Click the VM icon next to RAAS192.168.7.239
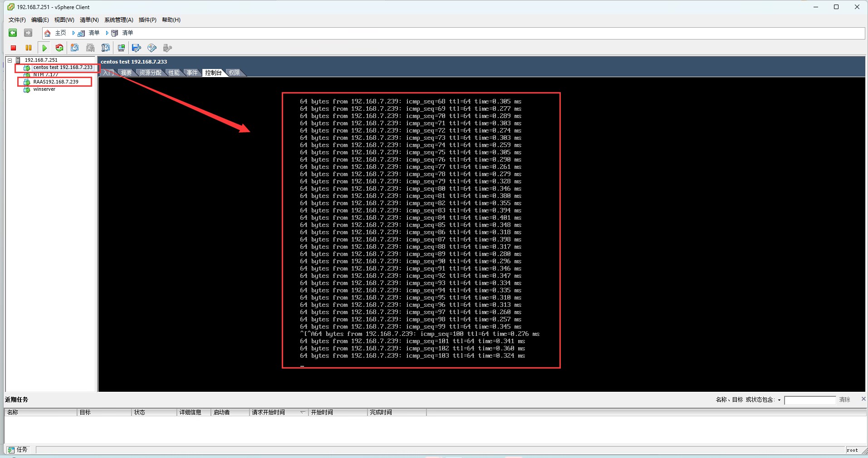The height and width of the screenshot is (458, 868). (x=27, y=82)
